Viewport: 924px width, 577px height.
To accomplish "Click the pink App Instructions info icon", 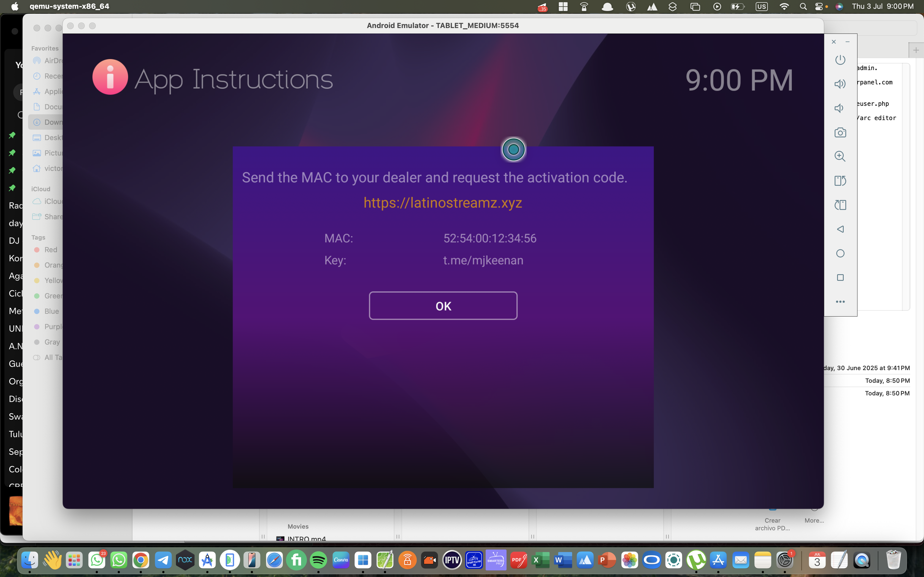I will 110,77.
